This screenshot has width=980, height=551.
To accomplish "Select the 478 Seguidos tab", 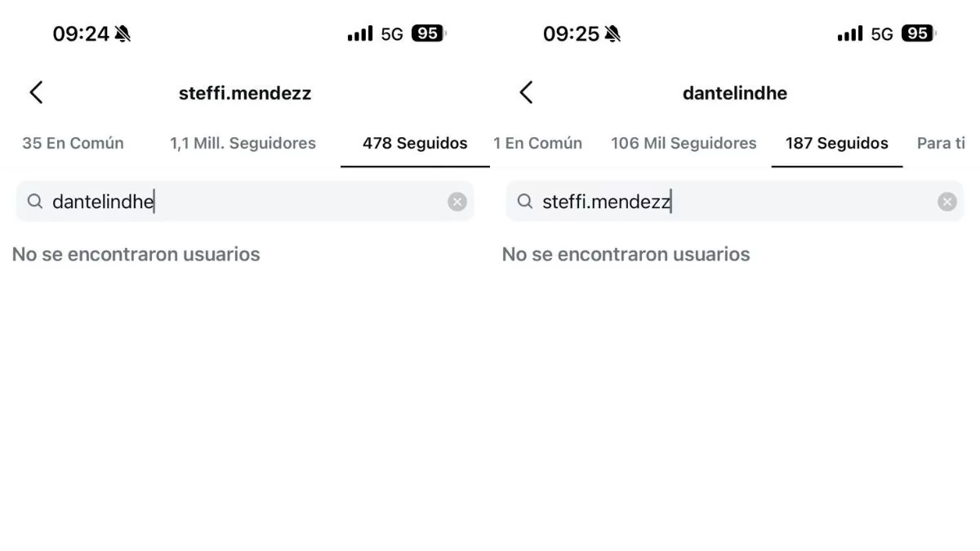I will (415, 144).
